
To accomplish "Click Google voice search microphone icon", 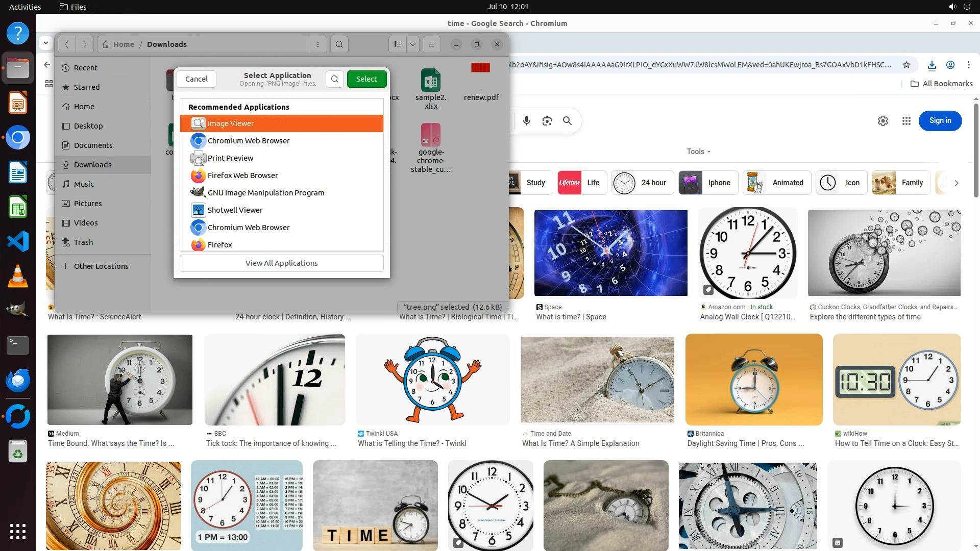I will coord(527,121).
